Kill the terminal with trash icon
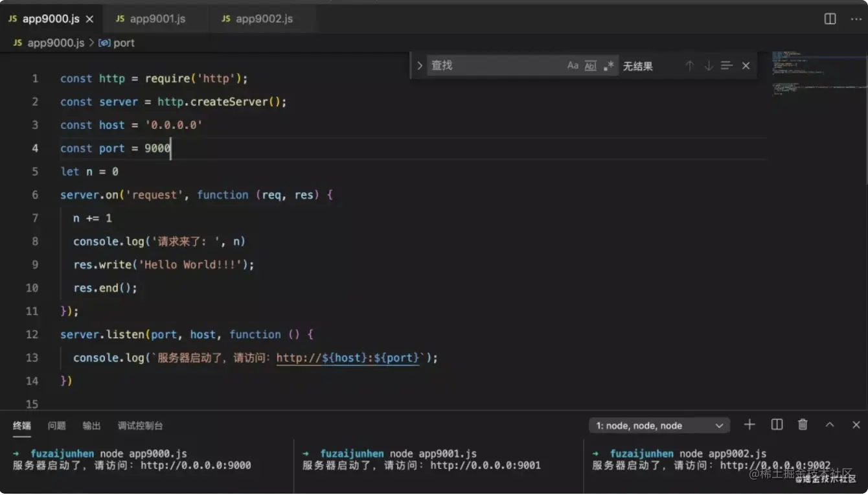The height and width of the screenshot is (495, 868). 803,425
